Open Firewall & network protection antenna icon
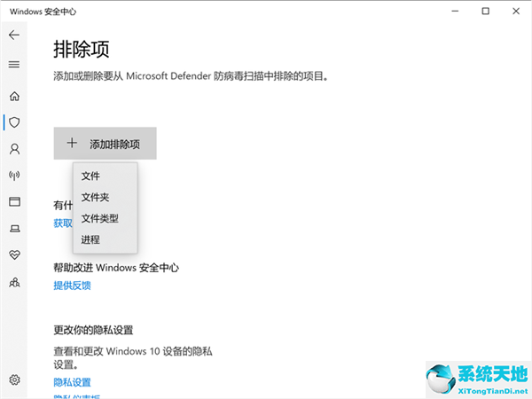The image size is (532, 399). 14,176
